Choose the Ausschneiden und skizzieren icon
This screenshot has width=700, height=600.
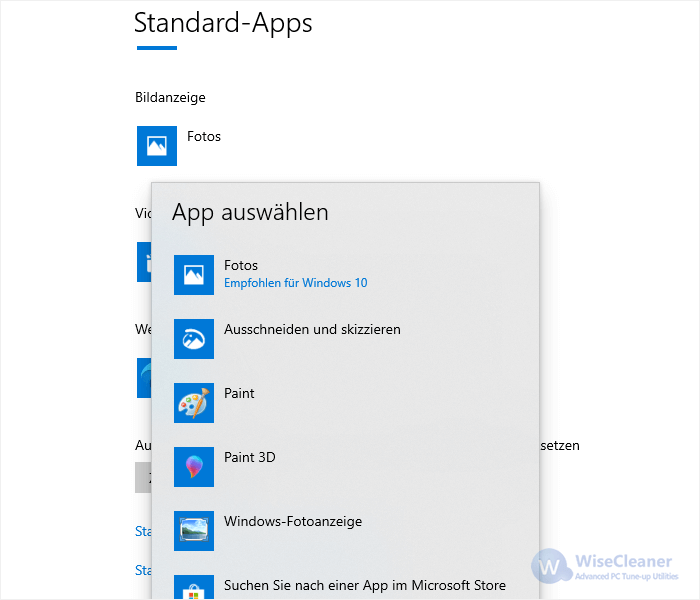click(x=194, y=338)
